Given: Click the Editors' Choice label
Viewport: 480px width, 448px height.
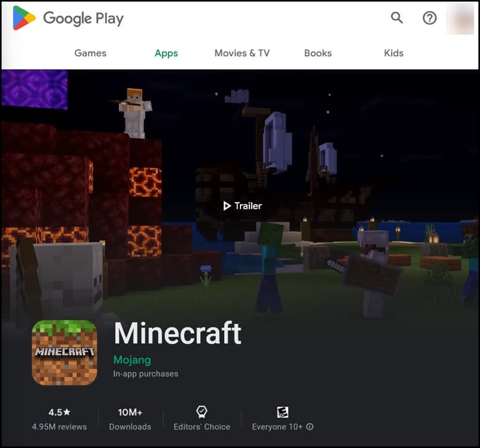Looking at the screenshot, I should tap(202, 426).
